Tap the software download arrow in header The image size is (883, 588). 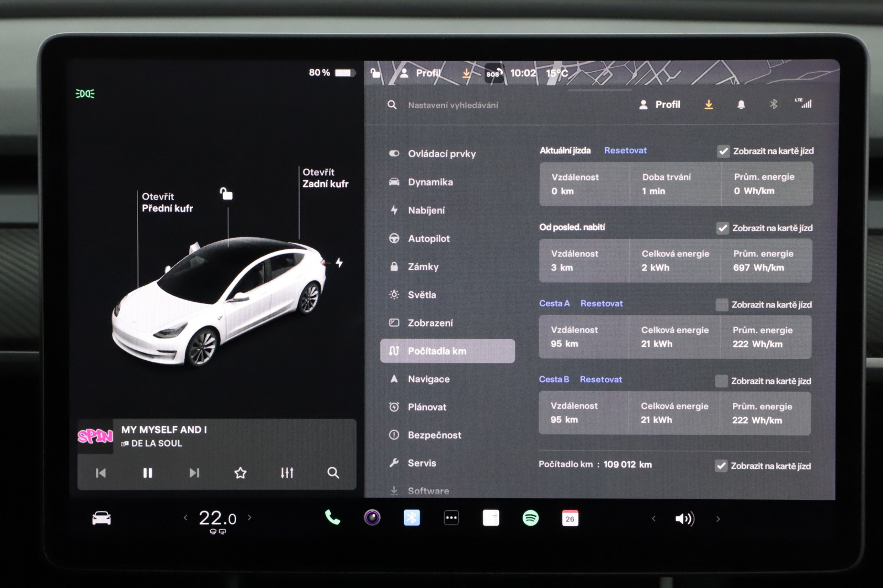[x=709, y=104]
